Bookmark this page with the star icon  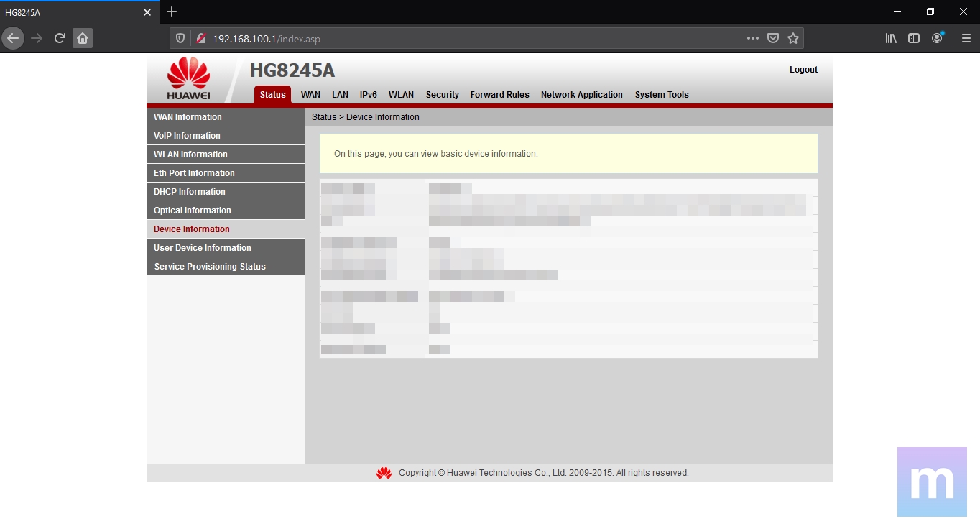792,38
